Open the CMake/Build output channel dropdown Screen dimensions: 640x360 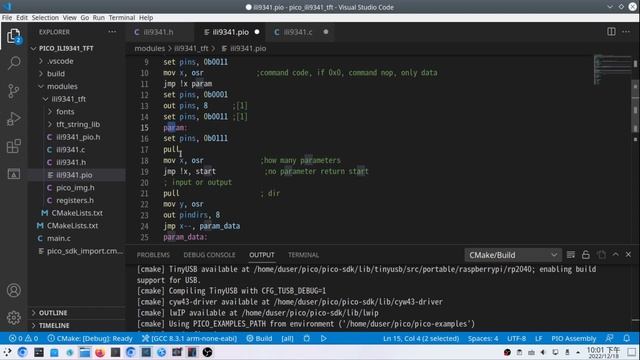[513, 255]
